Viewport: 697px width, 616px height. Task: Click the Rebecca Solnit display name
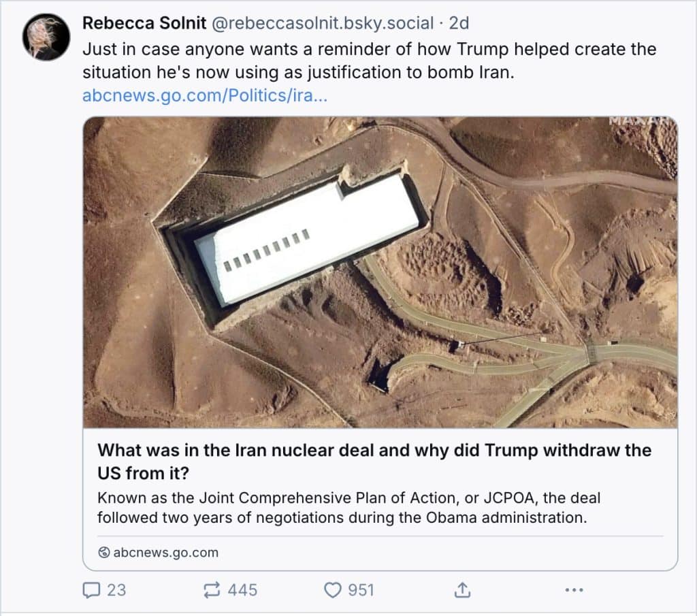click(145, 23)
